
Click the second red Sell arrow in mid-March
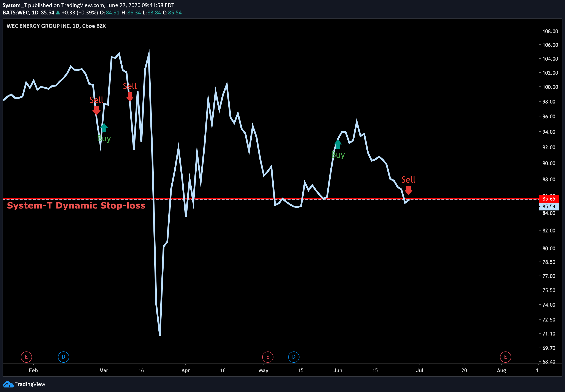[130, 97]
